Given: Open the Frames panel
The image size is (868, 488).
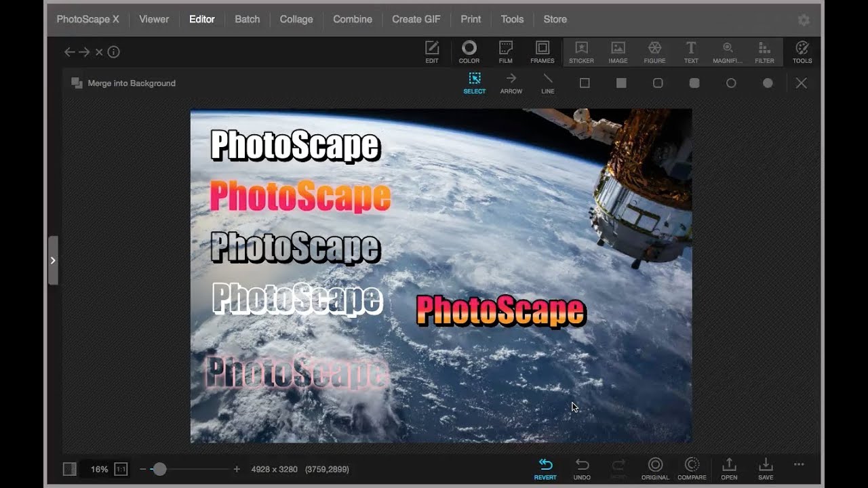Looking at the screenshot, I should [x=542, y=52].
